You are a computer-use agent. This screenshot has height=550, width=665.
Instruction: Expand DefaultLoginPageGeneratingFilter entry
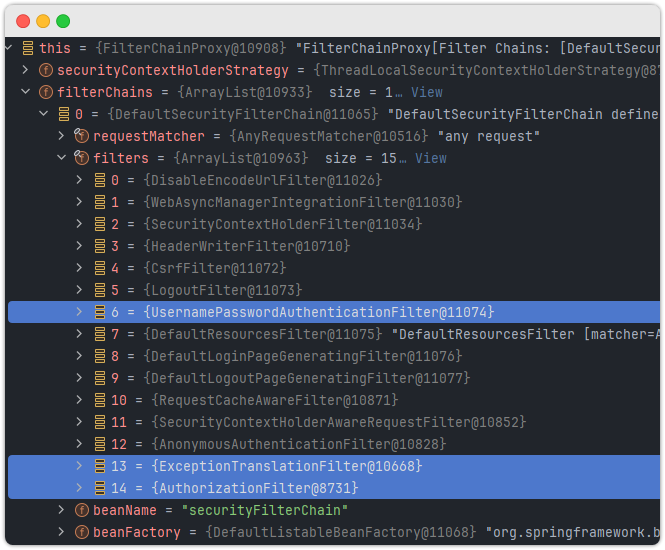pos(79,356)
